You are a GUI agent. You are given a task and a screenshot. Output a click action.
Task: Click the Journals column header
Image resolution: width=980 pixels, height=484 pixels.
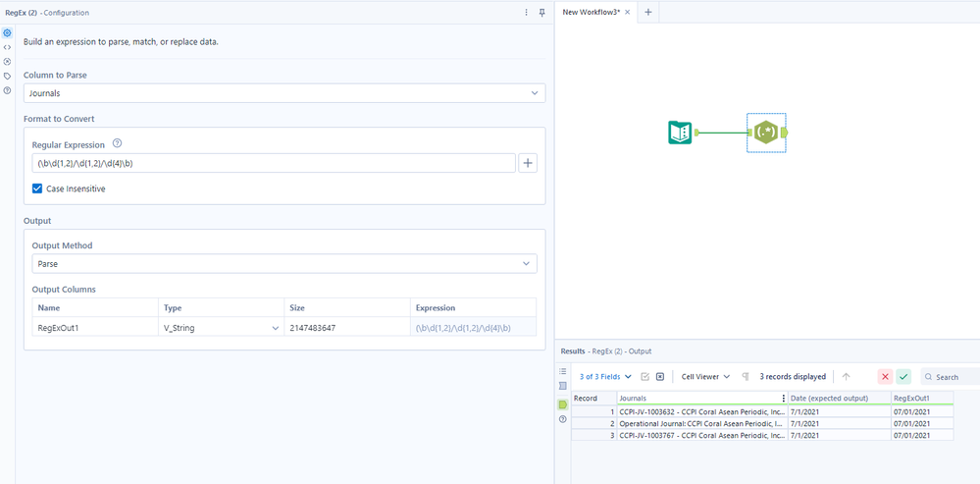point(700,399)
